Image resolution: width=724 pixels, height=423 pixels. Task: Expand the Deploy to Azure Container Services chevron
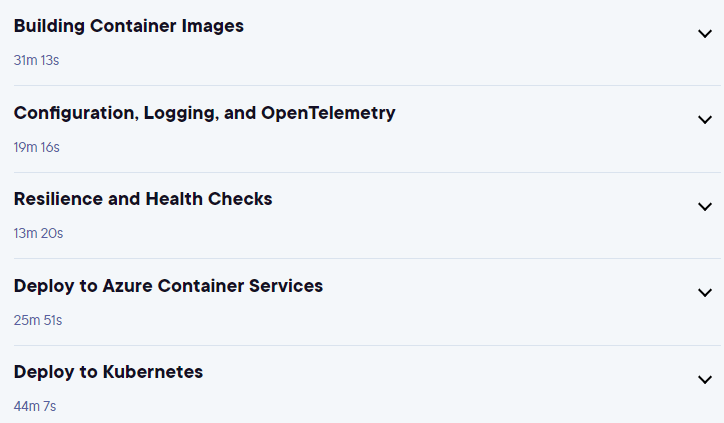click(705, 293)
